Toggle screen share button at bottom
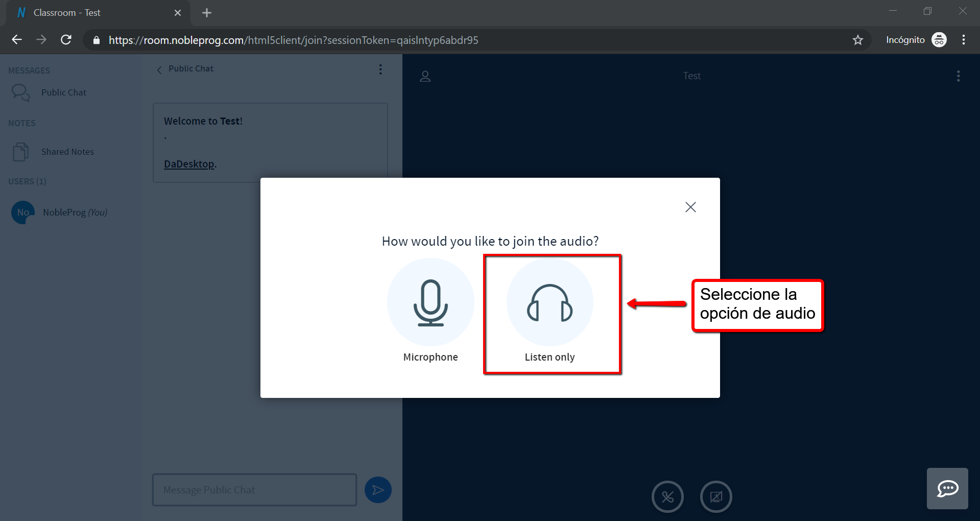This screenshot has width=980, height=521. click(716, 496)
